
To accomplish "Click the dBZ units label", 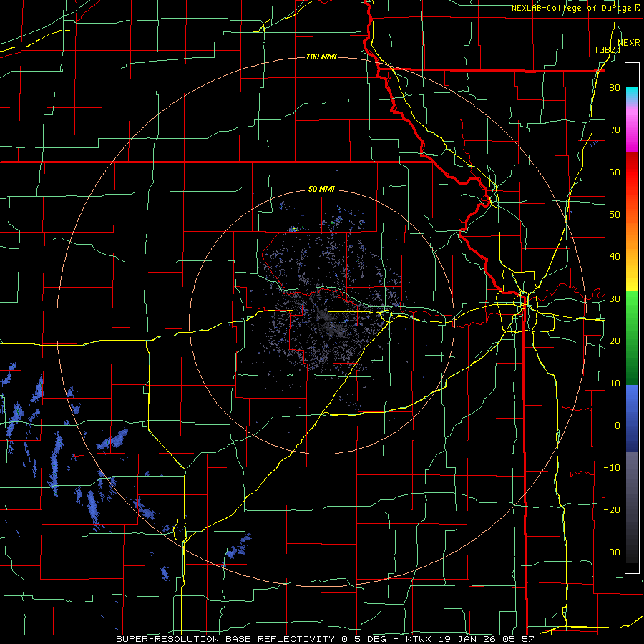I will [608, 50].
